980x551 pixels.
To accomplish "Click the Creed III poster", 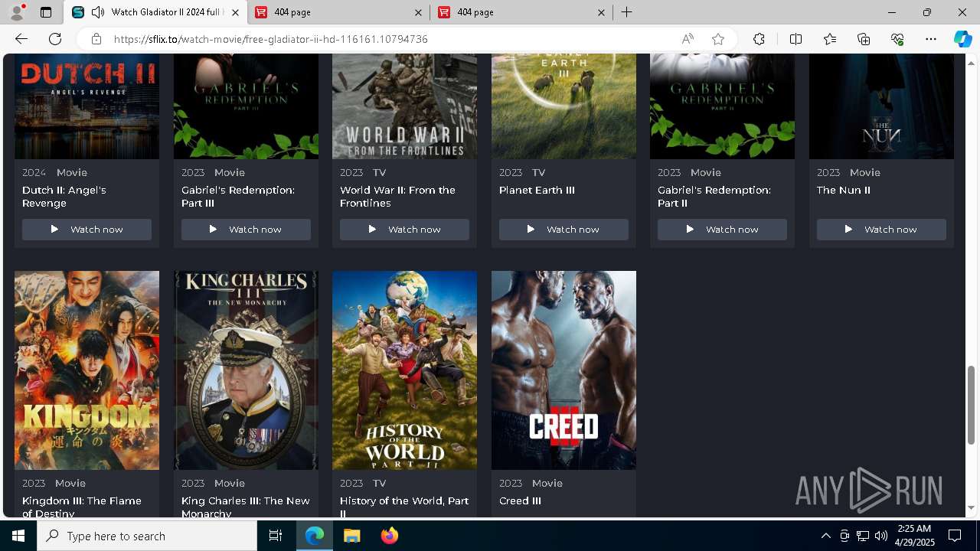I will 563,370.
